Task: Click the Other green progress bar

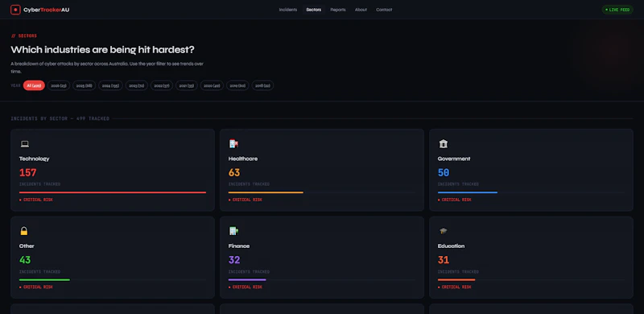Action: 44,280
